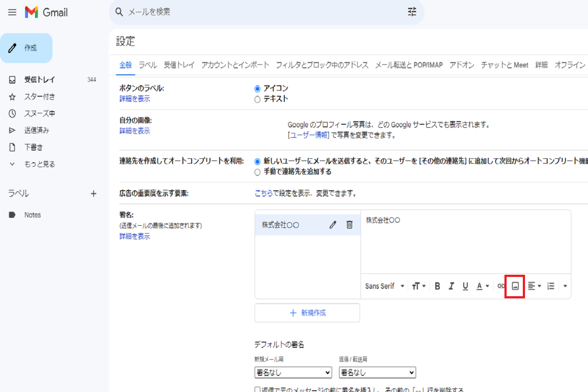Click the 新規作成 signature button
588x392 pixels.
[307, 313]
